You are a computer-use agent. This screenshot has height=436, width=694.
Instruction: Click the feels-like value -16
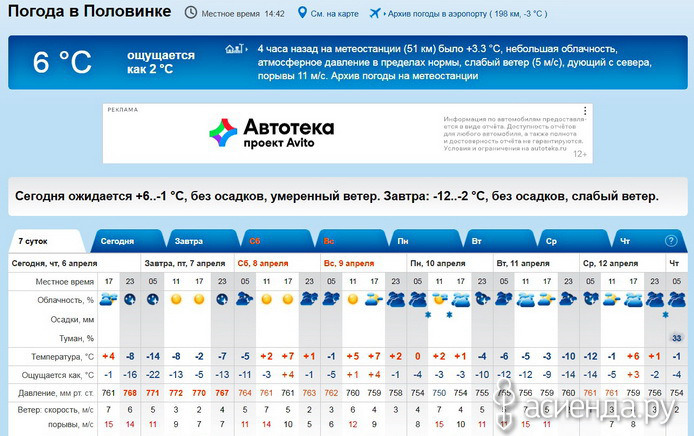coord(130,375)
